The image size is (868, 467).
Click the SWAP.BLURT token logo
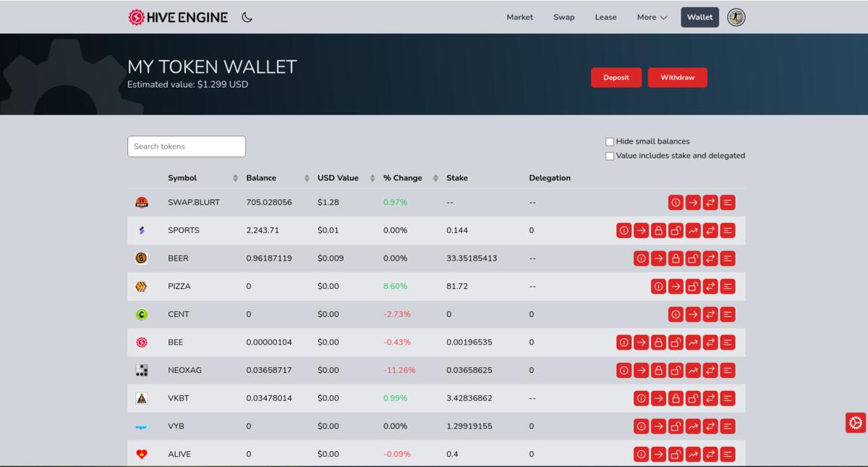click(142, 203)
